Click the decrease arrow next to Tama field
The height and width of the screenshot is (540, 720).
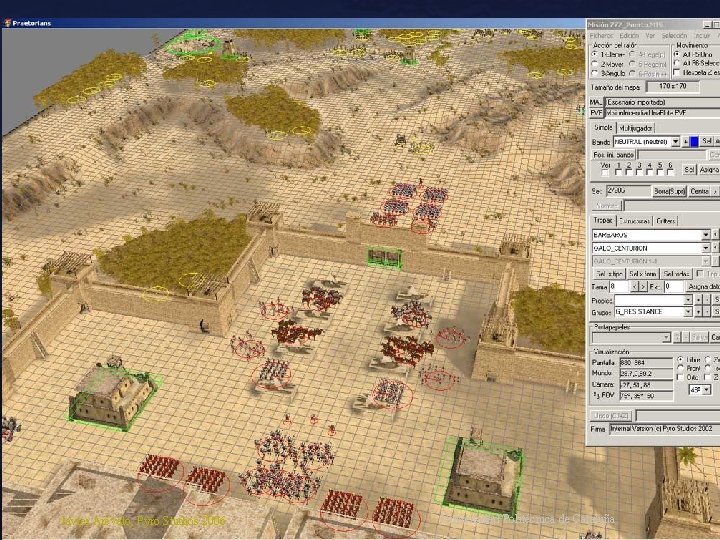(634, 287)
